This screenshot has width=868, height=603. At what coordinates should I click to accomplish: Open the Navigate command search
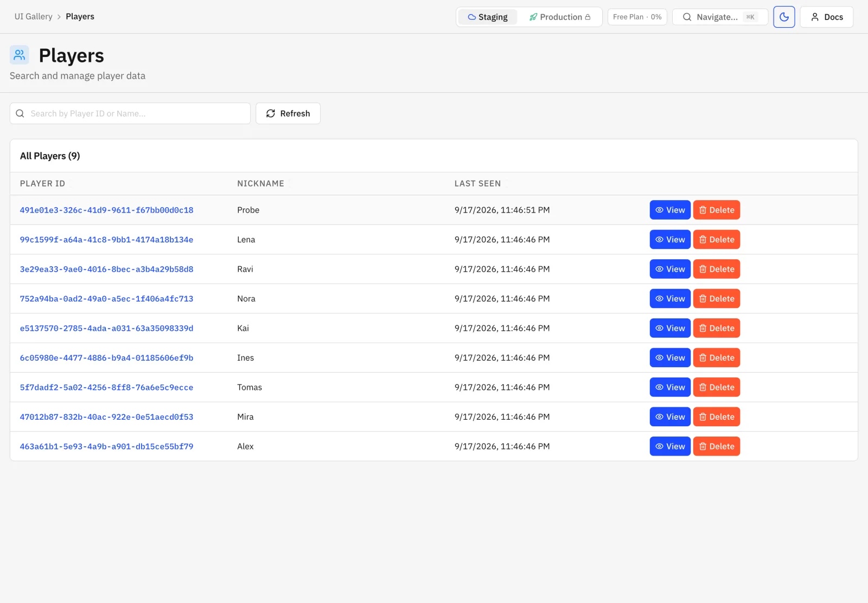coord(720,17)
